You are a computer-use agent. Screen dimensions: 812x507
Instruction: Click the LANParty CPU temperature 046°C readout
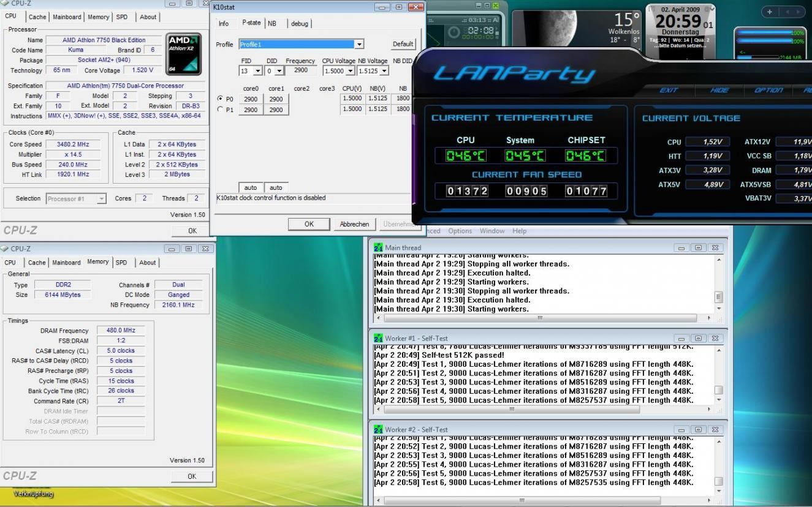point(466,156)
